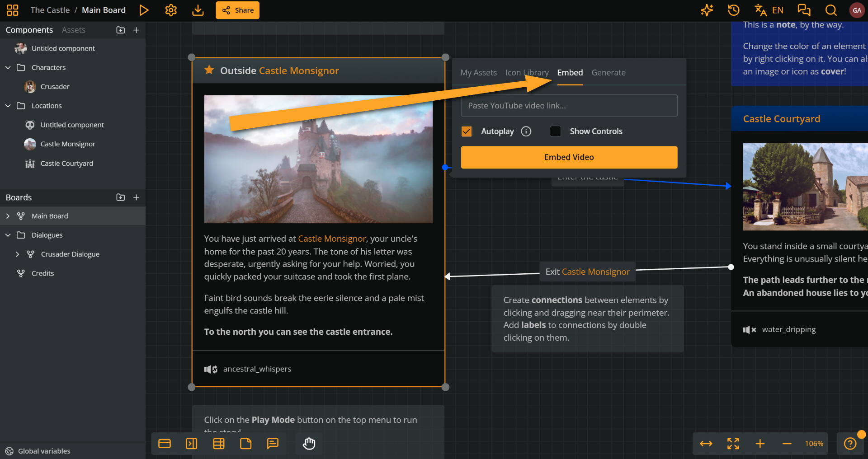
Task: Select the jumper tool in bottom toolbar
Action: point(192,444)
